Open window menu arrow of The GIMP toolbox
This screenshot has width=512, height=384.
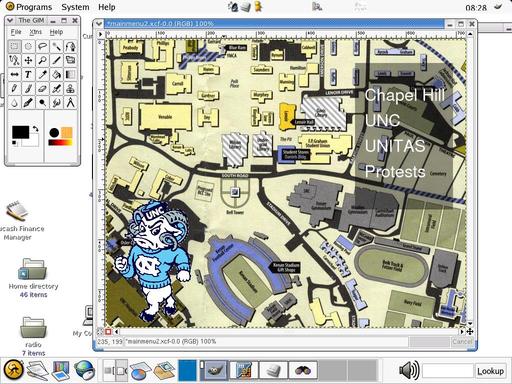point(10,21)
